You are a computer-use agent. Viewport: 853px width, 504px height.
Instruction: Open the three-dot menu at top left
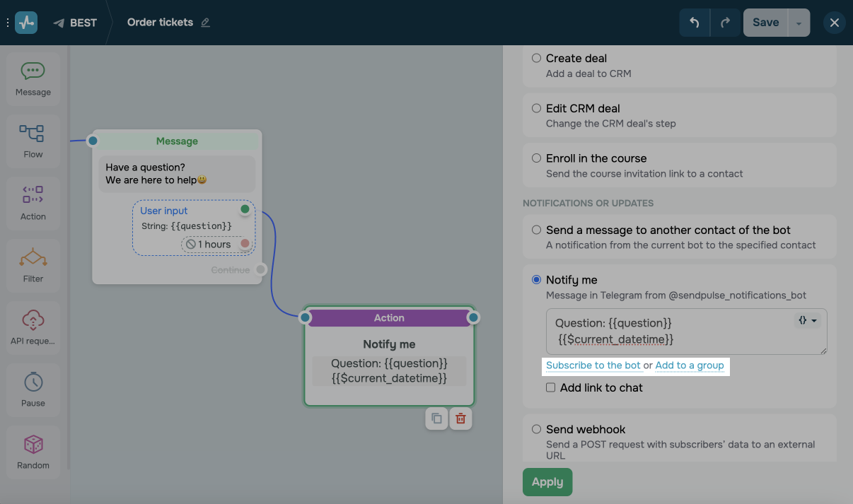(8, 22)
